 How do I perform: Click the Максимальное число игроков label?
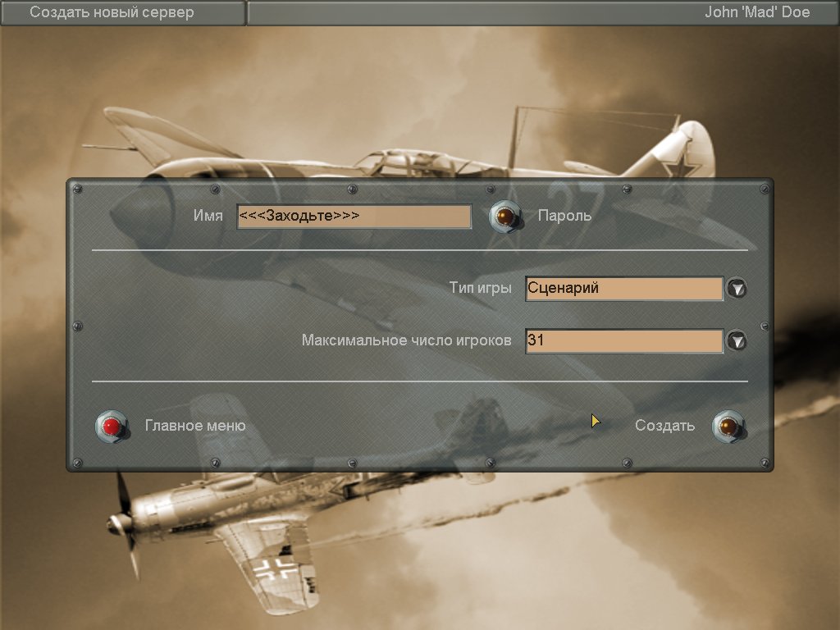click(x=406, y=340)
